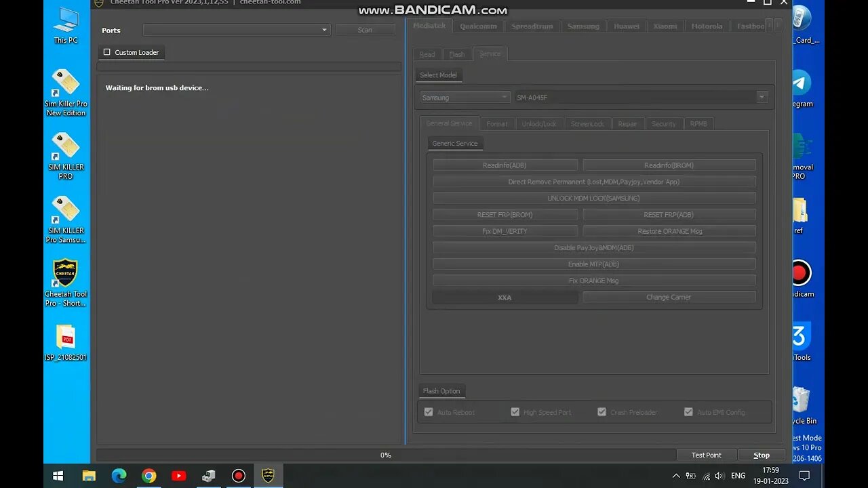Open ISP_21082501 PDF file icon
Screen dimensions: 868x488
(66, 343)
